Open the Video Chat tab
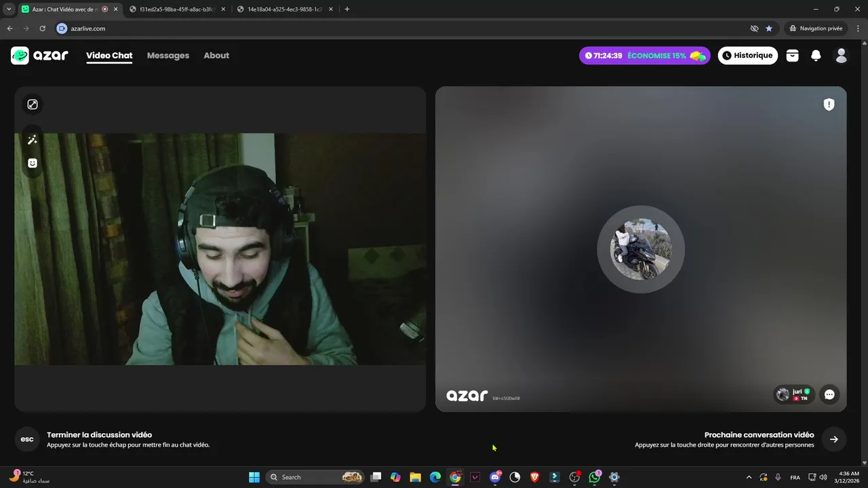Viewport: 868px width, 488px height. point(109,56)
